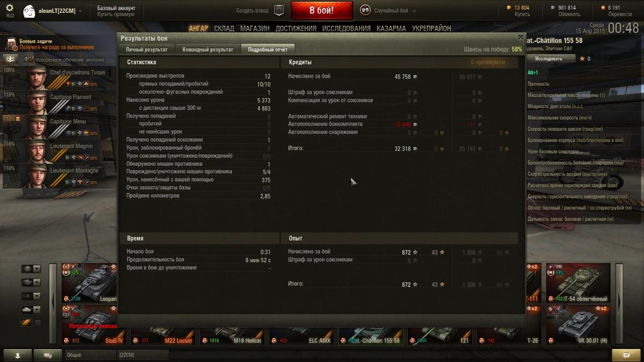Open the chat channels icon
The width and height of the screenshot is (644, 362).
click(48, 355)
